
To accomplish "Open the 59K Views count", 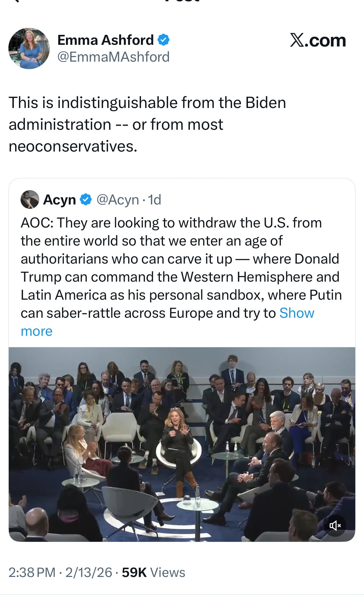I will [153, 573].
